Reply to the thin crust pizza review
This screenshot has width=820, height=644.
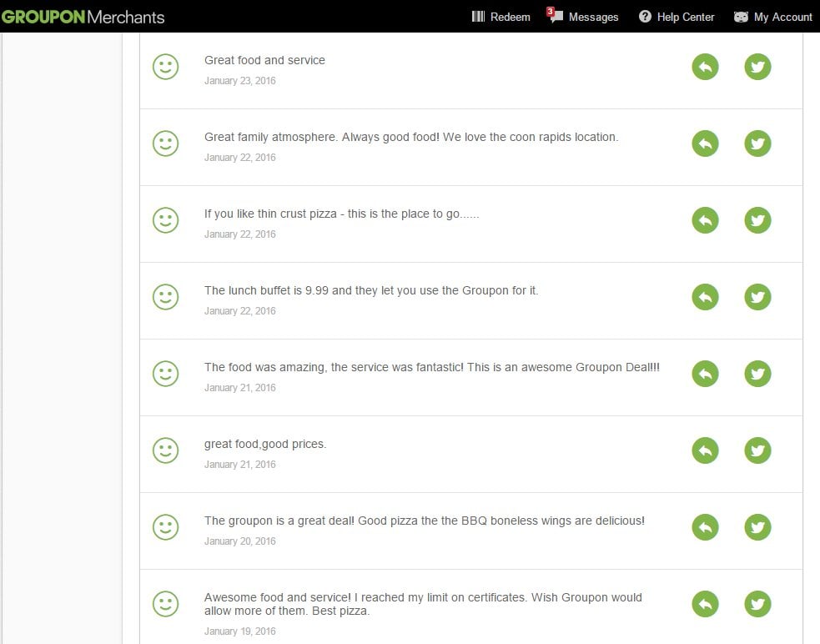705,220
